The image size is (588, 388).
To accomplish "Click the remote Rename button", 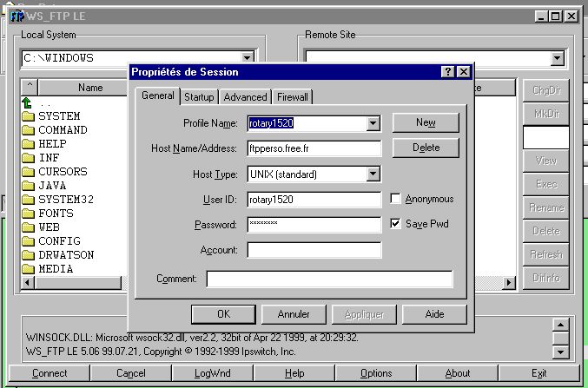I will [x=546, y=207].
